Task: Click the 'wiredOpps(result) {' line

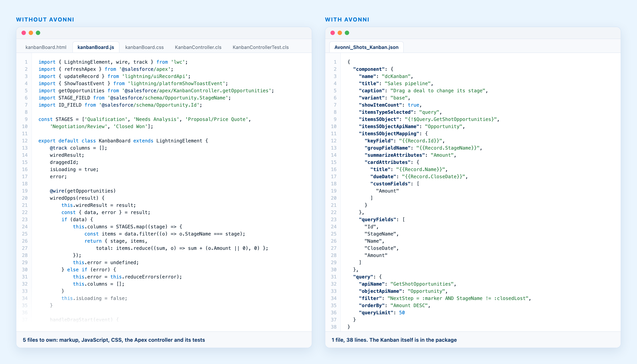Action: [77, 198]
